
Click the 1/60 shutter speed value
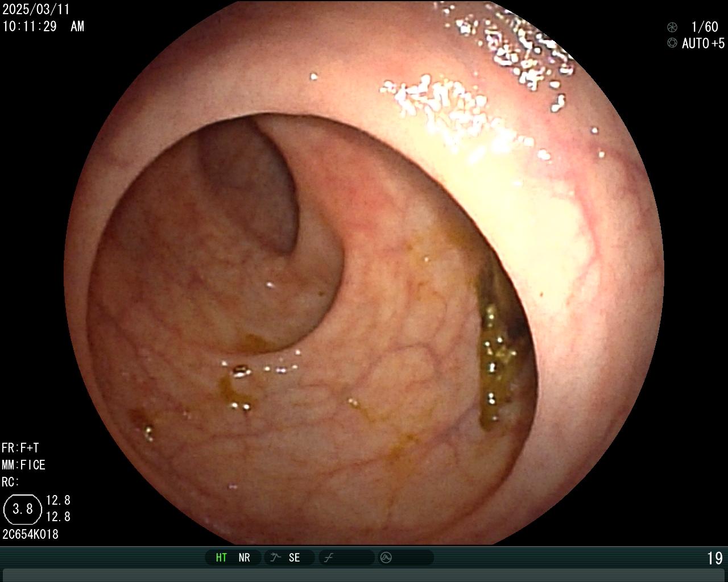(x=705, y=27)
